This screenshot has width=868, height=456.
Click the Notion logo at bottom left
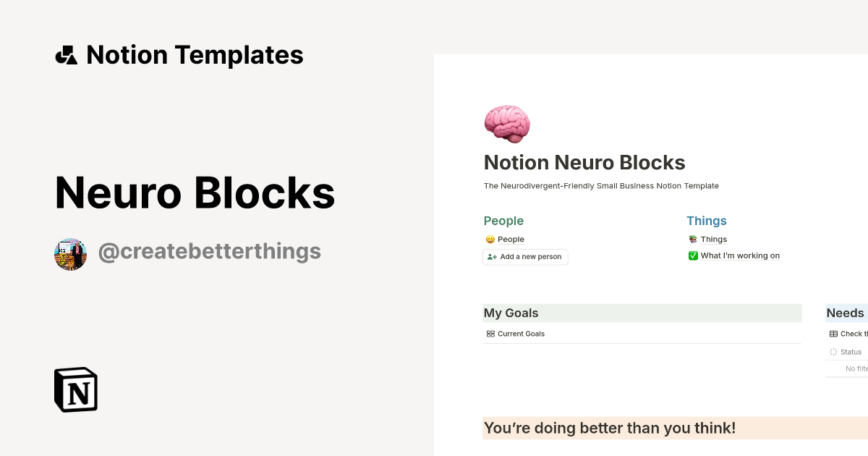[75, 389]
